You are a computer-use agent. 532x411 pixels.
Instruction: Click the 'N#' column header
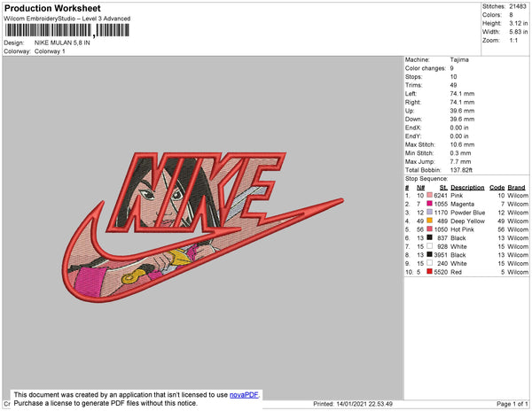tap(420, 188)
